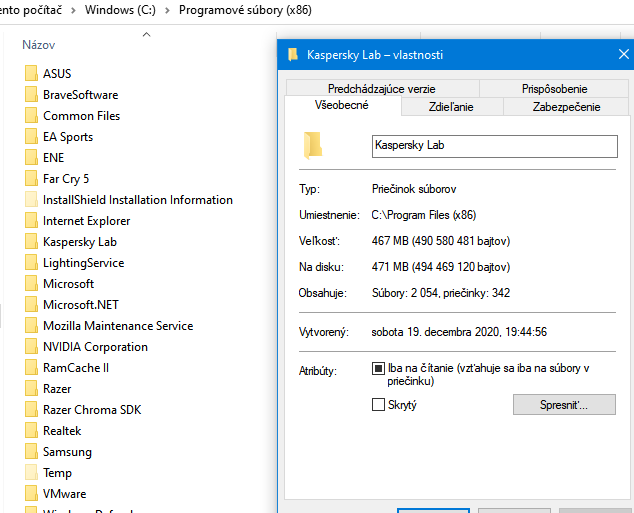Screen dimensions: 634x513
Task: Select the Razer Chroma SDK folder icon
Action: pos(31,410)
